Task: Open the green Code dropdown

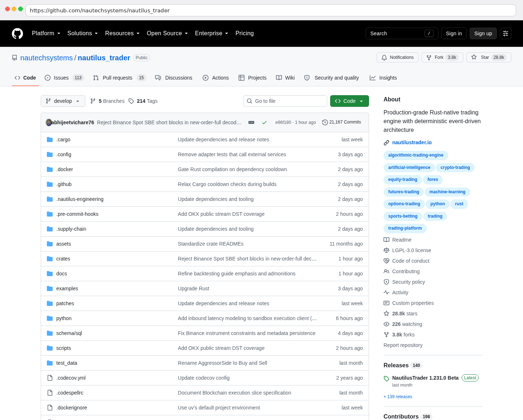Action: click(x=349, y=101)
